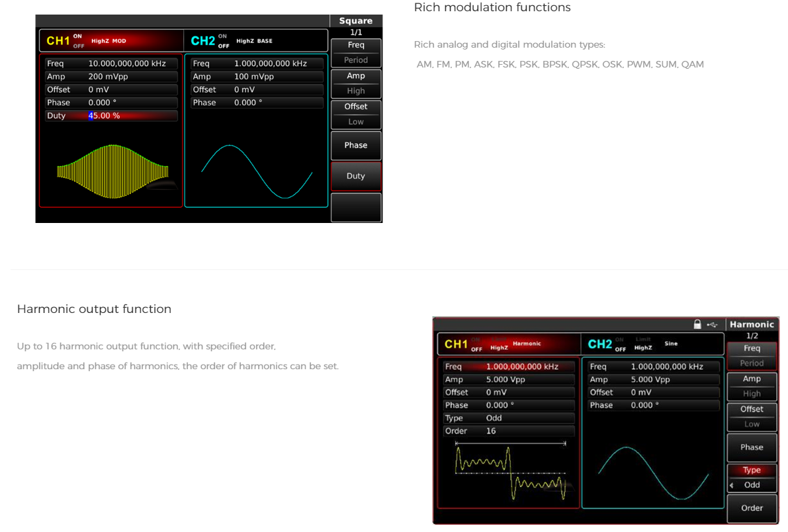This screenshot has width=788, height=532.
Task: Select the Harmonic function tab
Action: click(x=752, y=324)
